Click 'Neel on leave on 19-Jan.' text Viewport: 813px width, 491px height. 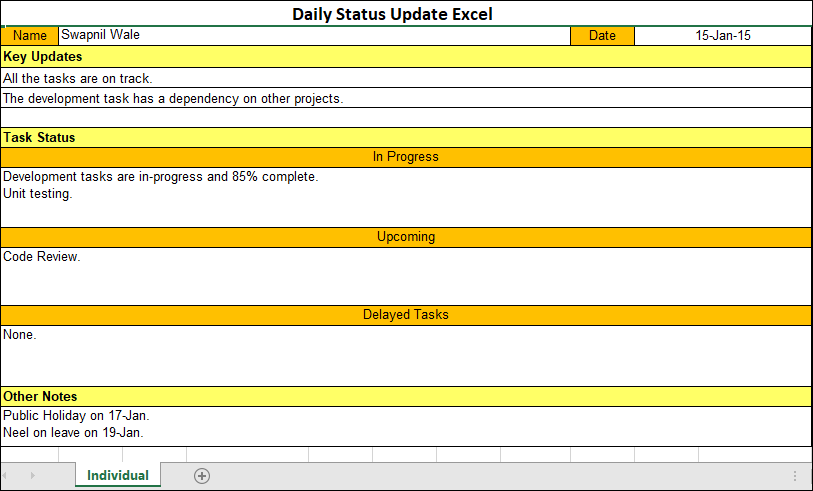tap(73, 432)
